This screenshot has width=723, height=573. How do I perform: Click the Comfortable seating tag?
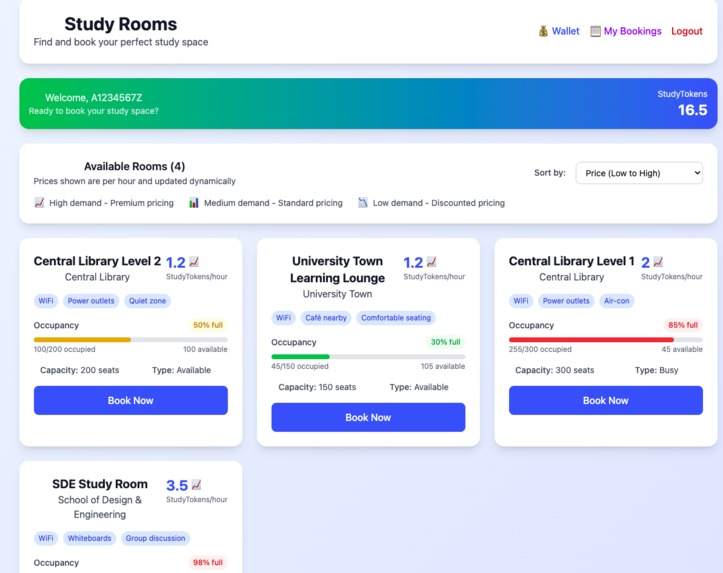coord(396,318)
